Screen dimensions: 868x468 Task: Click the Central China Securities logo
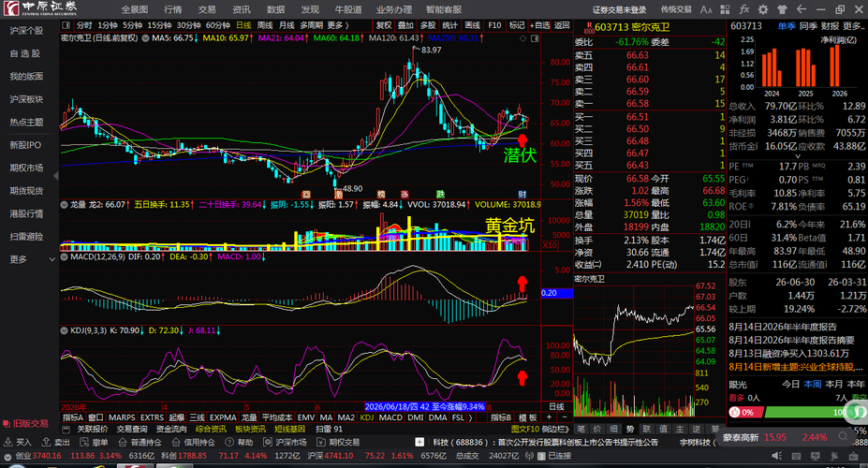(42, 8)
